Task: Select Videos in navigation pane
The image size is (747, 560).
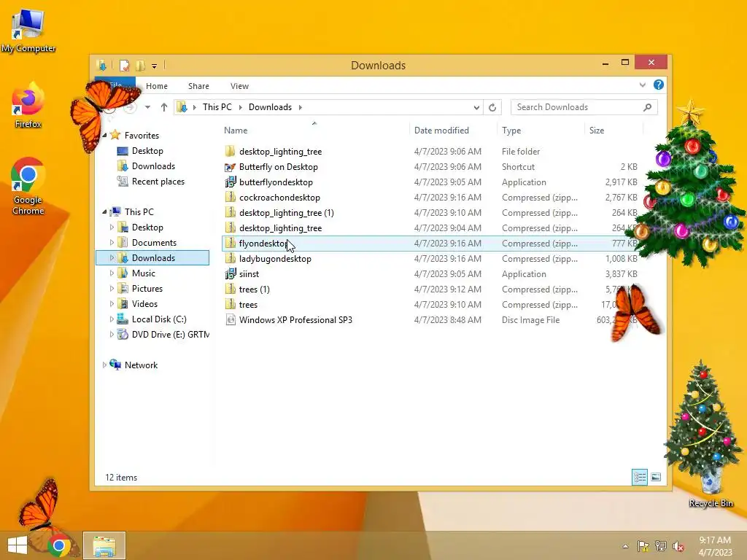Action: (x=144, y=304)
